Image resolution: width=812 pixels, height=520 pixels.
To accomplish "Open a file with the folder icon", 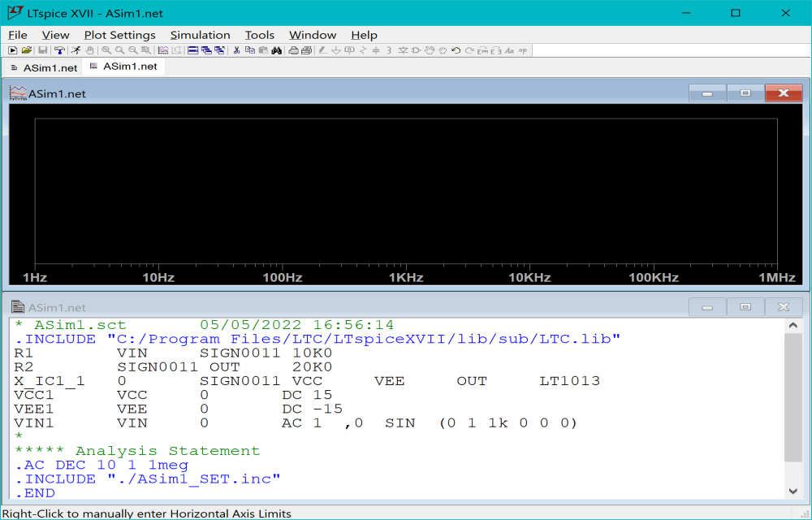I will [x=27, y=50].
